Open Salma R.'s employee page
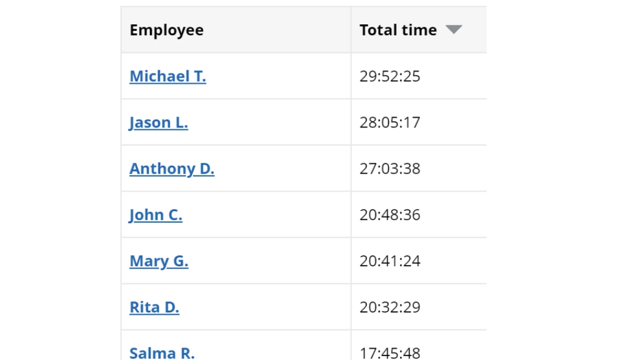Image resolution: width=619 pixels, height=364 pixels. (162, 352)
